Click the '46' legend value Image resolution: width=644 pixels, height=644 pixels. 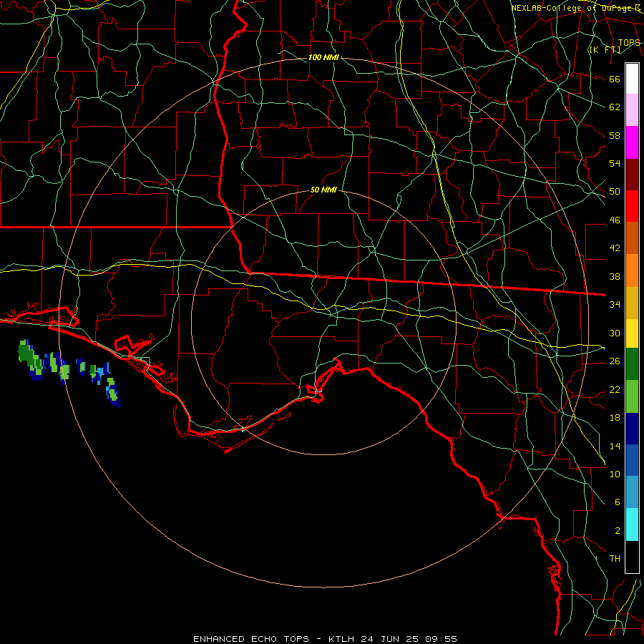click(615, 220)
